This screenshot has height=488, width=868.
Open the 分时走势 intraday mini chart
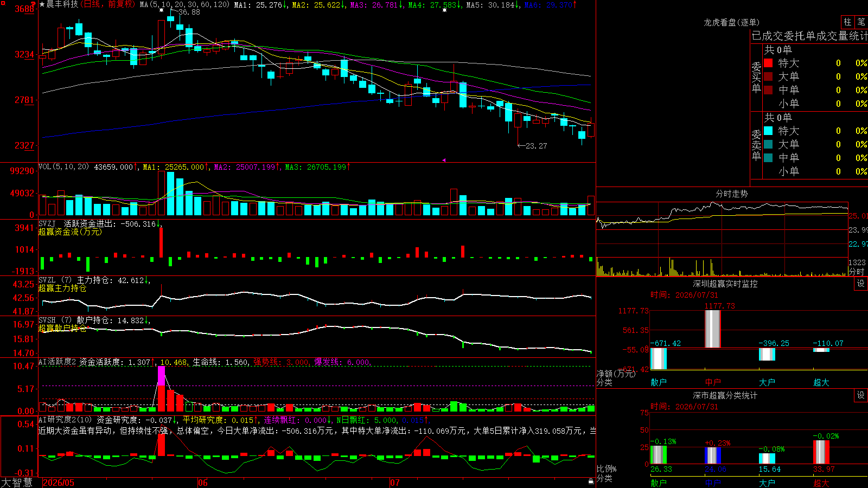(x=722, y=240)
